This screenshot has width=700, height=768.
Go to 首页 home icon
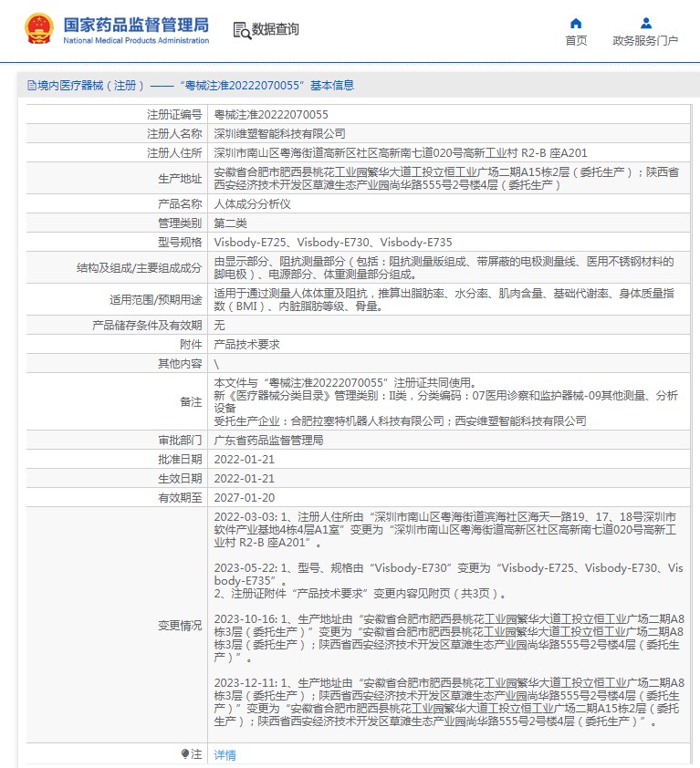coord(576,23)
